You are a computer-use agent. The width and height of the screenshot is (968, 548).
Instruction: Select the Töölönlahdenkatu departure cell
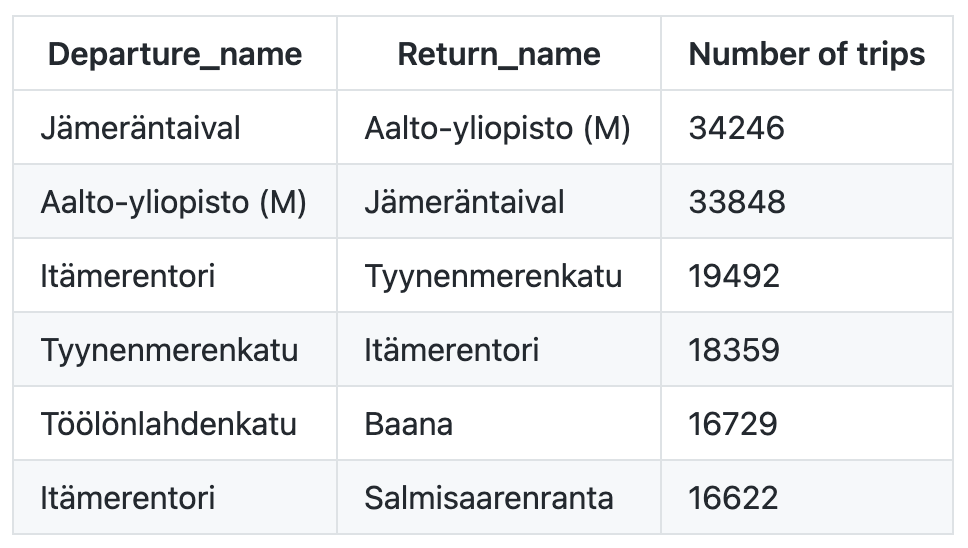[x=168, y=424]
